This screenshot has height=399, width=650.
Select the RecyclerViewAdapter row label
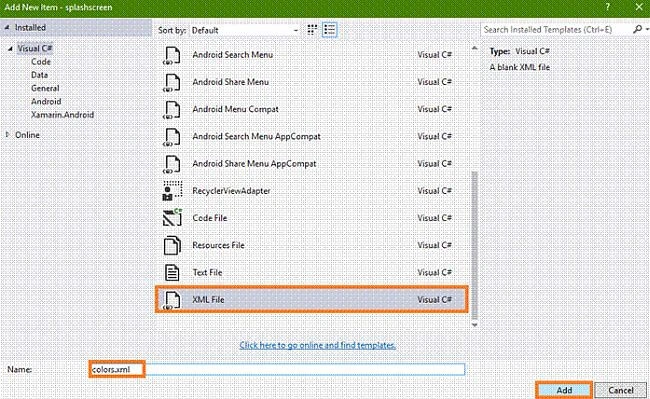231,191
